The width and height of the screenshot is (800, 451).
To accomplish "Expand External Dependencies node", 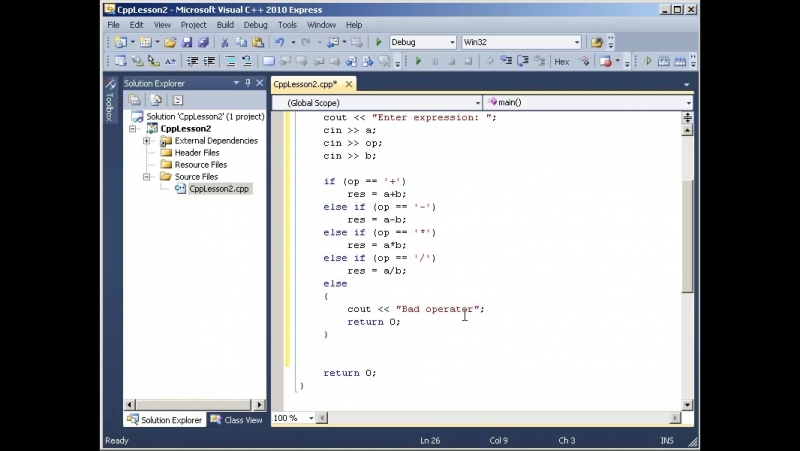I will click(x=146, y=141).
